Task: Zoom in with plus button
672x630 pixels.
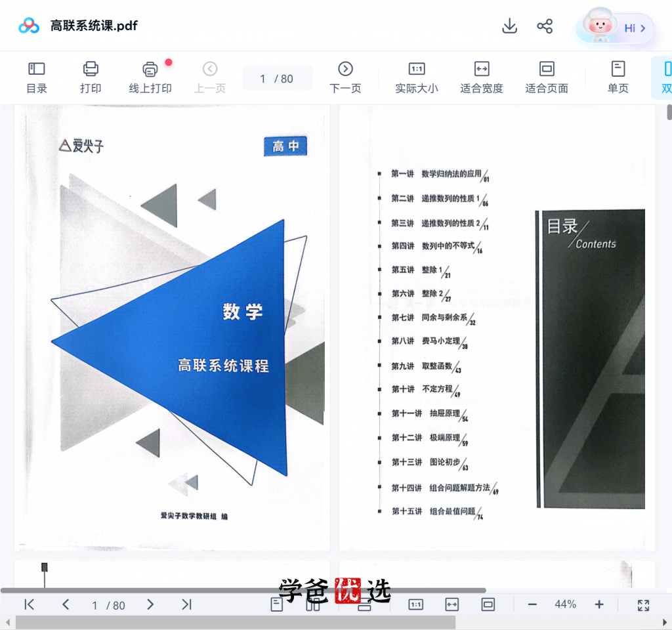Action: click(599, 604)
